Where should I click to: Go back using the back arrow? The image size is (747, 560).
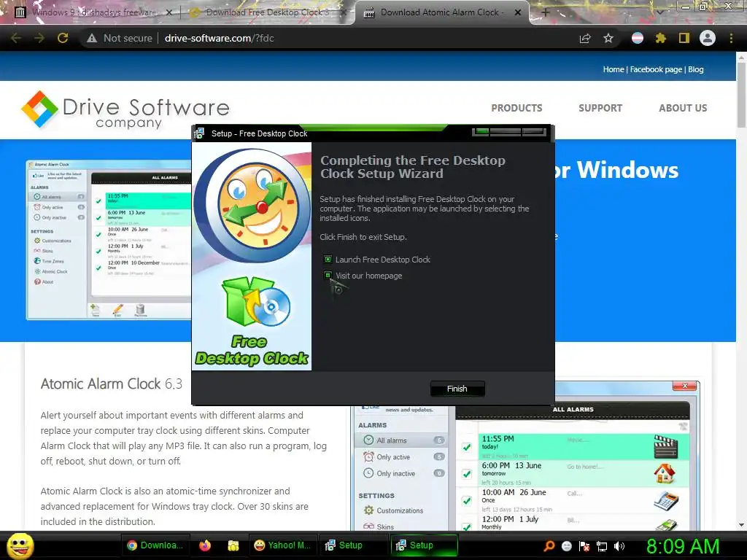coord(16,38)
